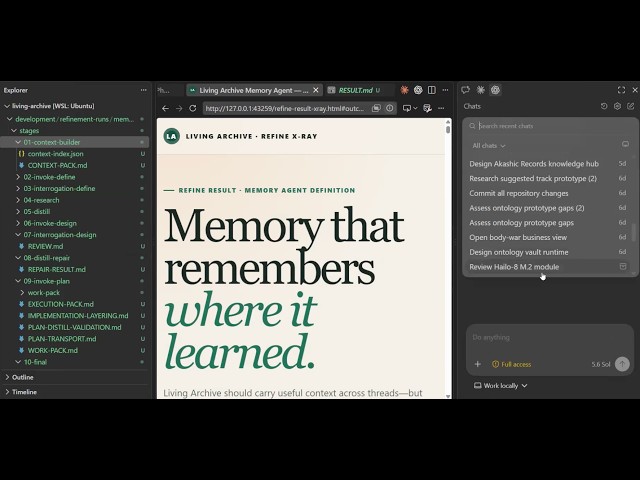This screenshot has width=640, height=480.
Task: Send the message with the arrow button
Action: click(x=622, y=364)
